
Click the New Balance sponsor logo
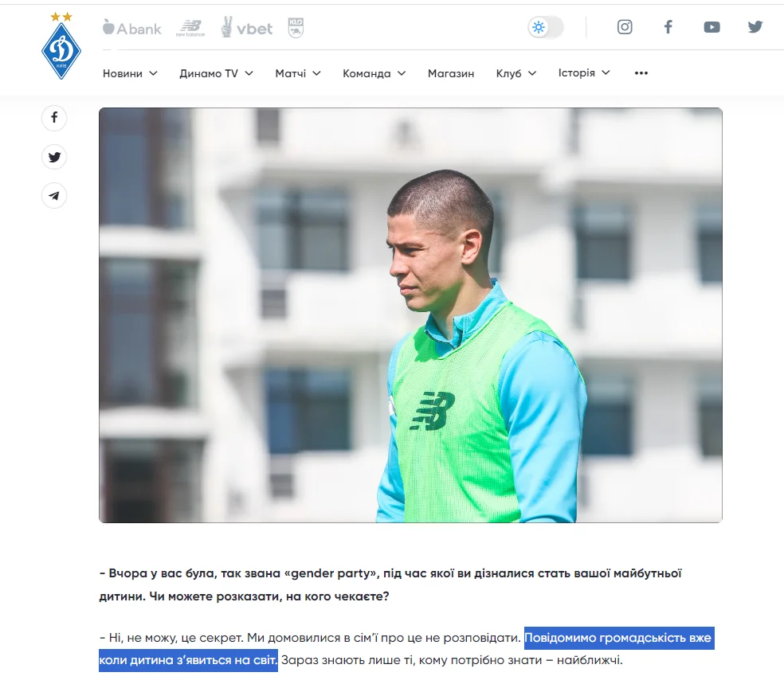tap(190, 28)
